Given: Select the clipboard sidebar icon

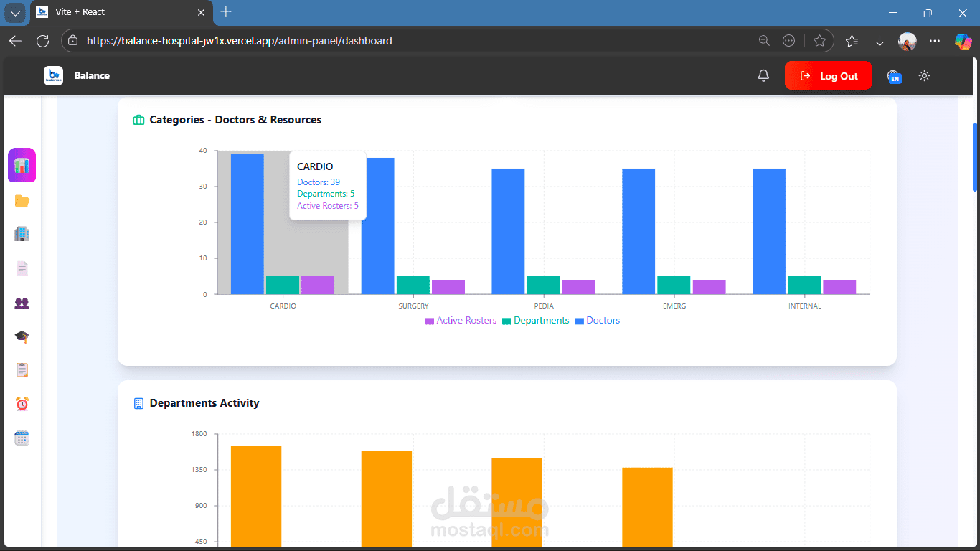Looking at the screenshot, I should [22, 370].
